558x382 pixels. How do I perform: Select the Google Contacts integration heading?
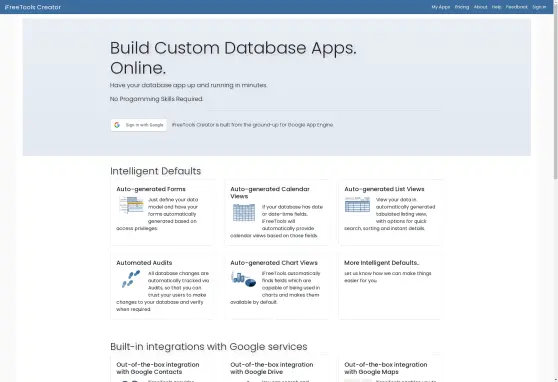pos(158,368)
